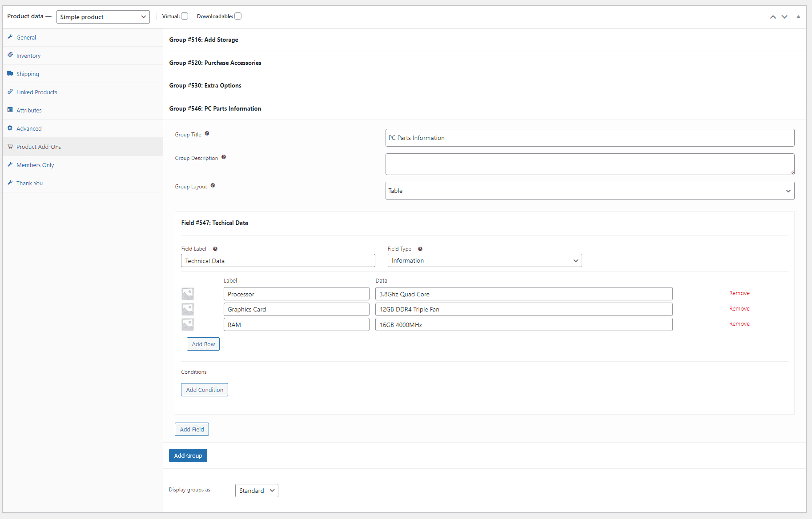This screenshot has height=519, width=812.
Task: Expand Group #530: Extra Options
Action: [x=485, y=85]
